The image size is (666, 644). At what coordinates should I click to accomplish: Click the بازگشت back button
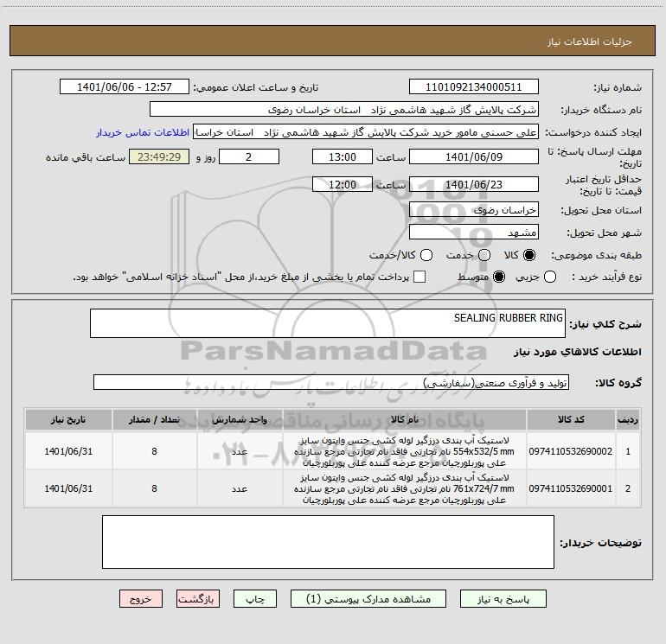(x=198, y=599)
